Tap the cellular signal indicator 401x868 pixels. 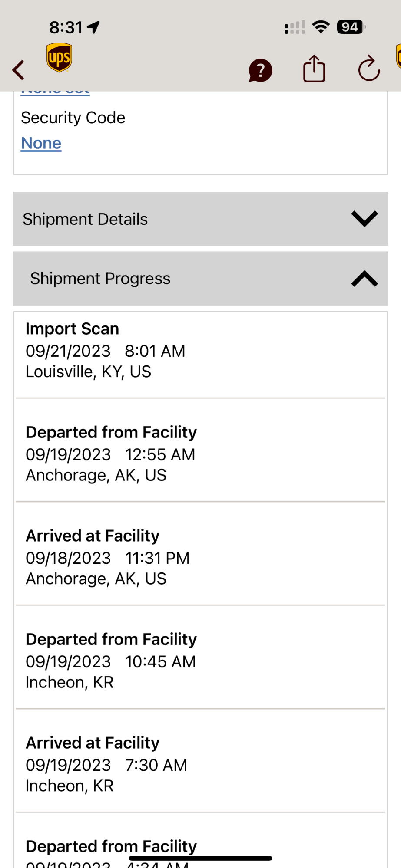click(295, 27)
